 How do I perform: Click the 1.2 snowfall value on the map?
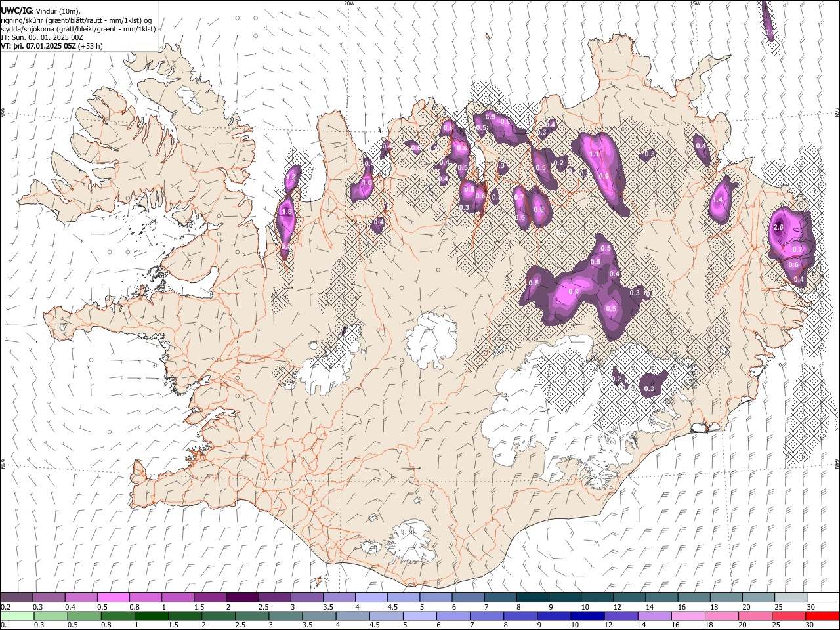(291, 178)
